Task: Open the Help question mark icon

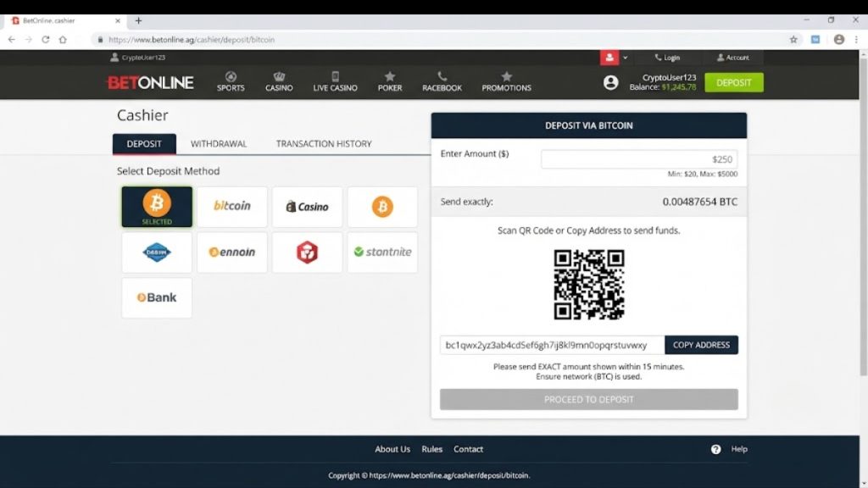Action: [x=715, y=449]
